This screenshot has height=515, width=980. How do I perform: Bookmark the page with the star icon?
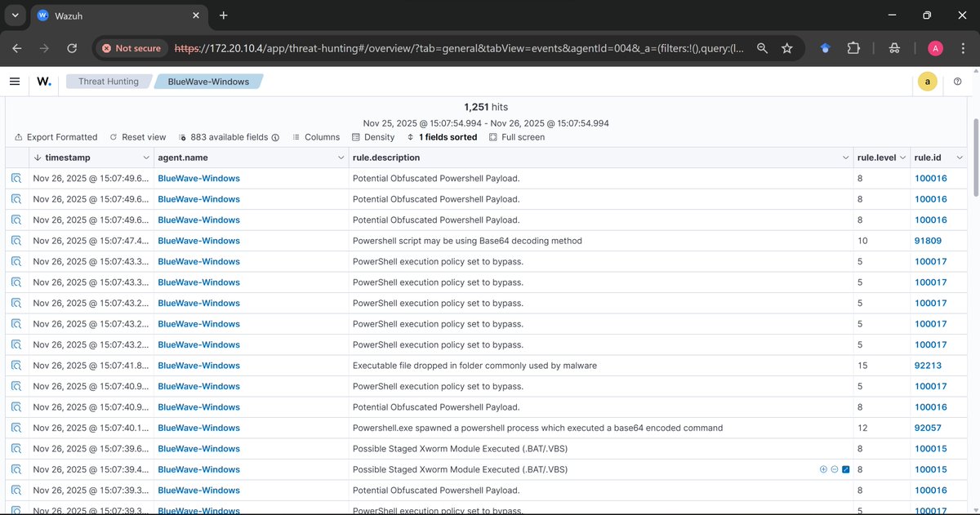[786, 48]
